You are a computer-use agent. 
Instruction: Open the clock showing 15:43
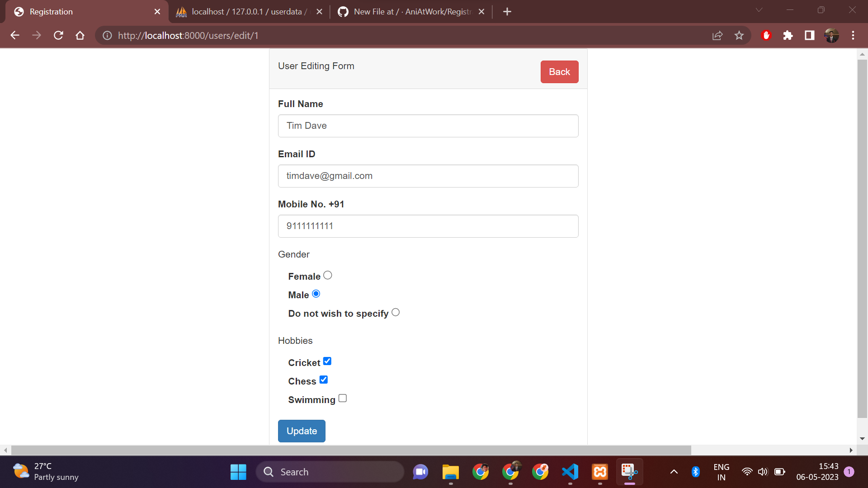tap(817, 472)
